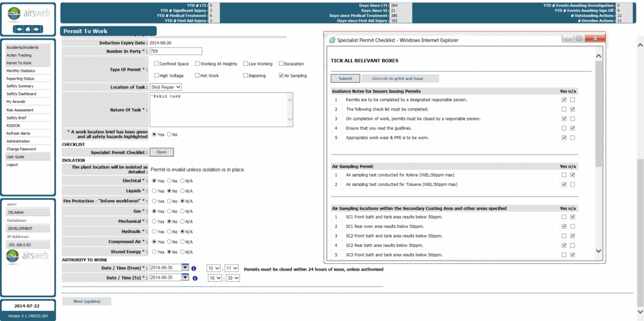Screen dimensions: 644x321
Task: Open the Date/Time (From) calendar picker
Action: (x=185, y=268)
